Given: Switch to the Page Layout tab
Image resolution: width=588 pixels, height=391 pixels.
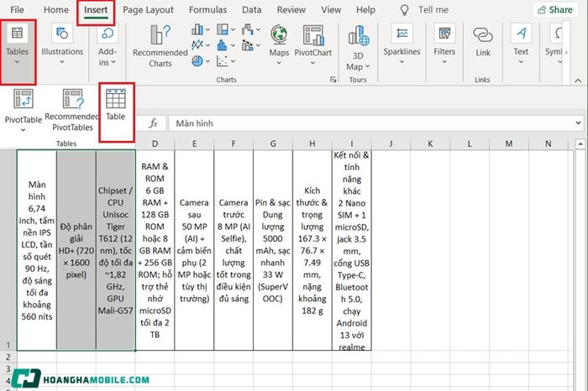Looking at the screenshot, I should pos(148,10).
